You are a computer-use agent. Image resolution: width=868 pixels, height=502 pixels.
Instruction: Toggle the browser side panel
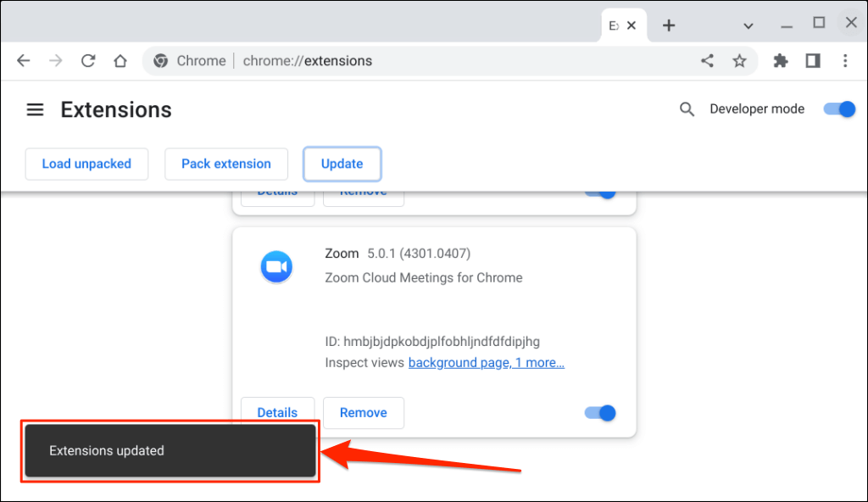click(813, 60)
